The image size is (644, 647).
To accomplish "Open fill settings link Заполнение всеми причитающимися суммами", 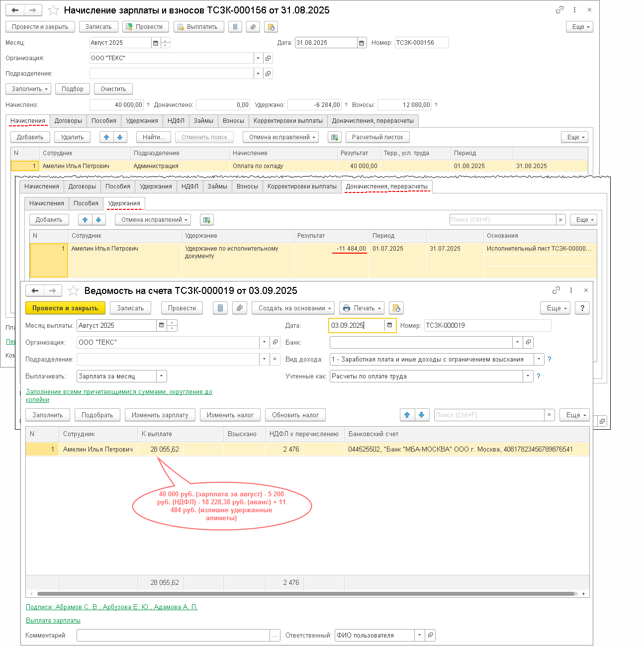I will coord(119,396).
